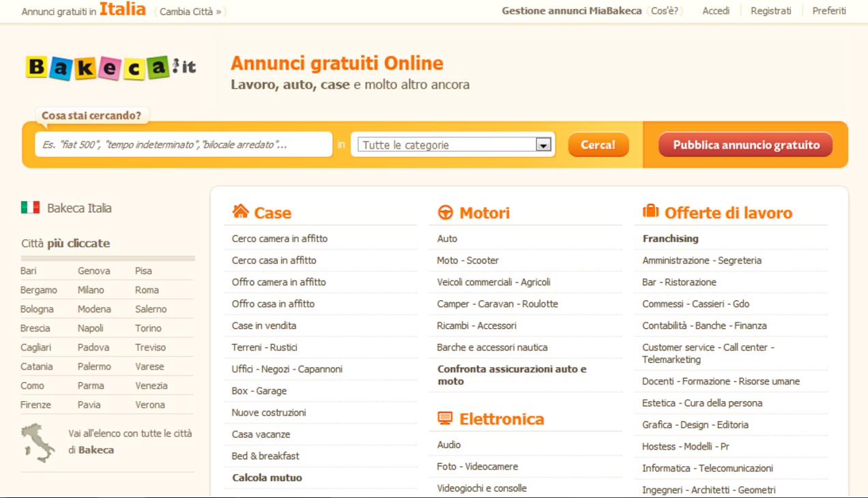Open Estetica - Cura della persona

(x=702, y=403)
